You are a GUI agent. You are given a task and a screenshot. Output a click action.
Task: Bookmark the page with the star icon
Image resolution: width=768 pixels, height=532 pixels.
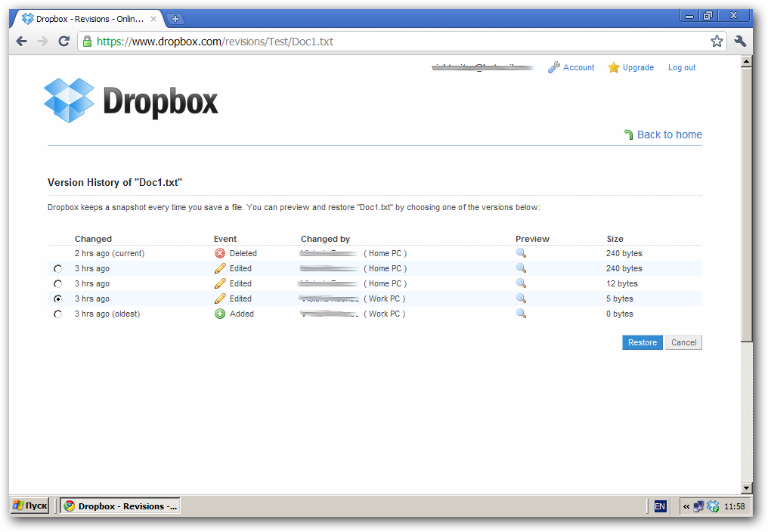point(717,41)
